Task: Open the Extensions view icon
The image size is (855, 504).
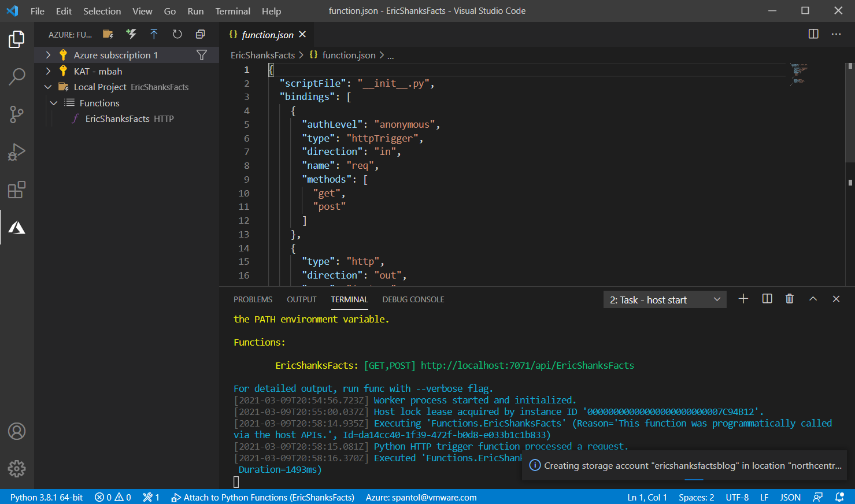Action: [17, 190]
